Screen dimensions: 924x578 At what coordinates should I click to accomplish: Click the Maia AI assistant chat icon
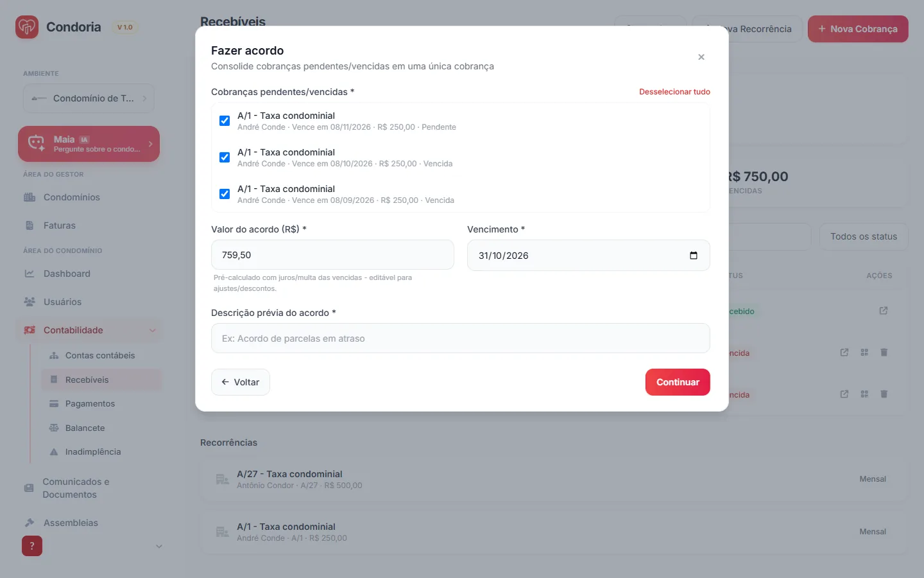[x=36, y=143]
